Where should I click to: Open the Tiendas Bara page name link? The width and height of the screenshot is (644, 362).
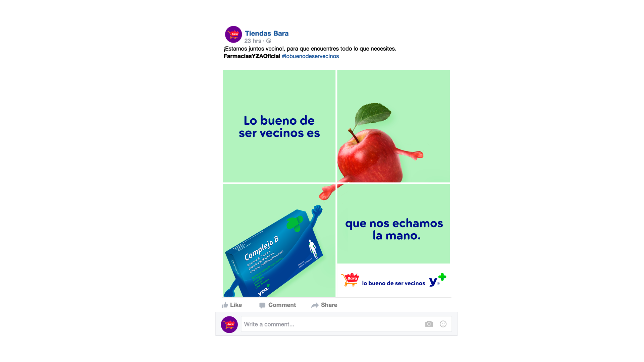pyautogui.click(x=267, y=33)
